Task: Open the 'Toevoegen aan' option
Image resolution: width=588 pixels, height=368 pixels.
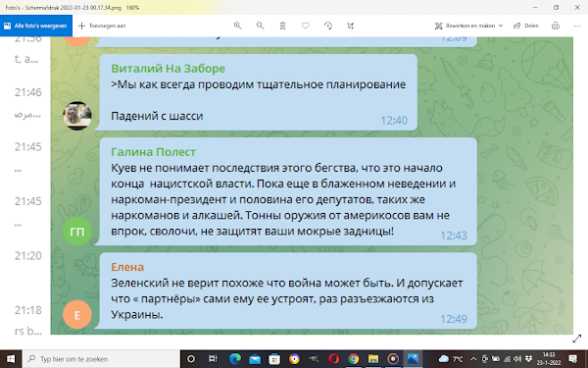Action: [x=102, y=26]
